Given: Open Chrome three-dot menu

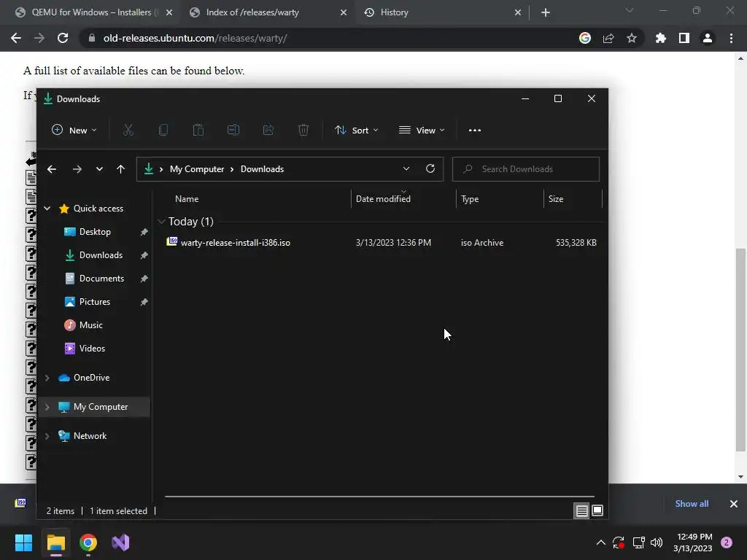Looking at the screenshot, I should [731, 38].
